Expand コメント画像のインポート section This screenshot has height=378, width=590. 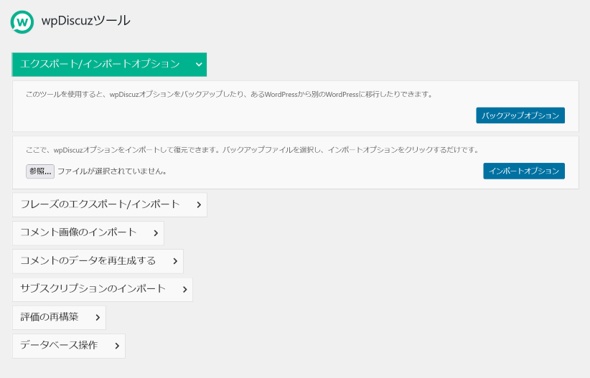[x=88, y=233]
